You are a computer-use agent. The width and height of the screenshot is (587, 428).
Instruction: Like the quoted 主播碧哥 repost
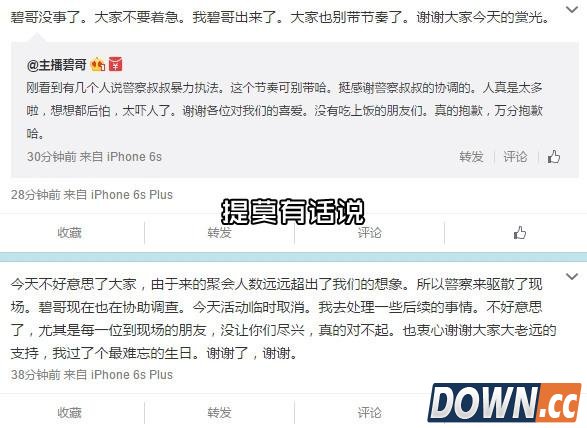(554, 157)
